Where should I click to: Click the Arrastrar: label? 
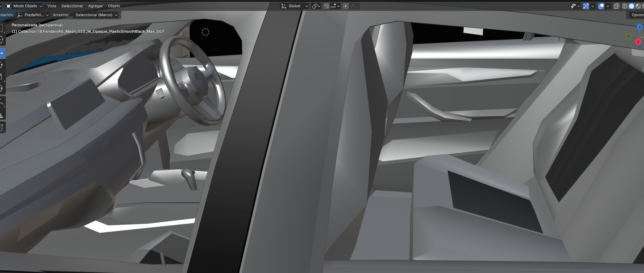[x=61, y=15]
